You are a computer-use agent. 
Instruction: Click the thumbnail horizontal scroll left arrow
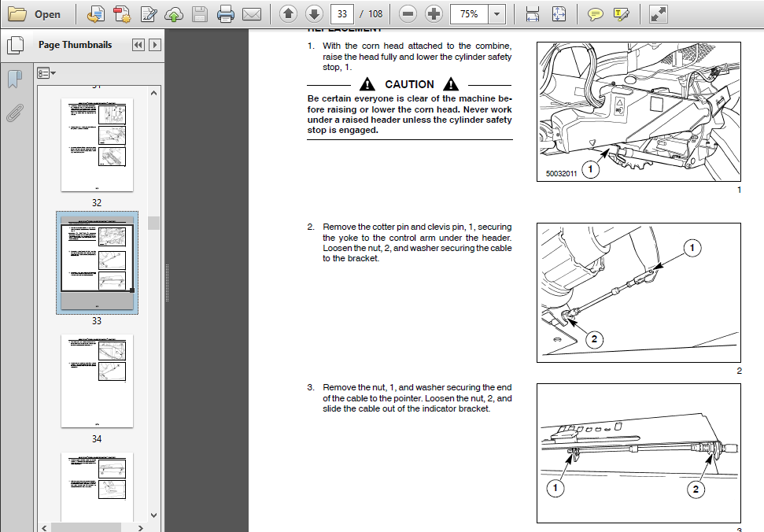click(x=44, y=527)
